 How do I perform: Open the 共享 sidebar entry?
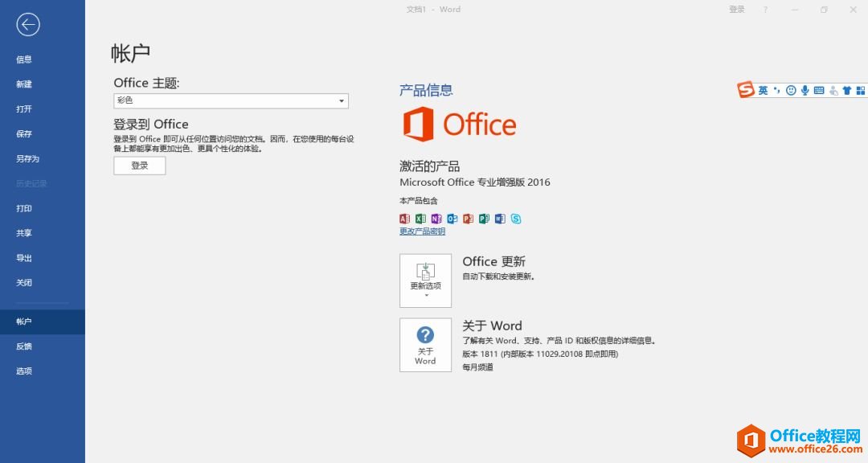point(24,233)
